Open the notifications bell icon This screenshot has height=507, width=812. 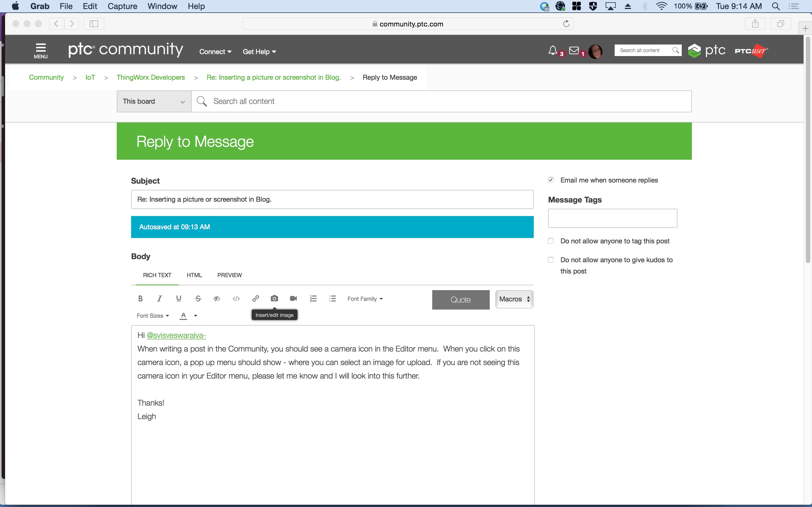click(x=553, y=50)
